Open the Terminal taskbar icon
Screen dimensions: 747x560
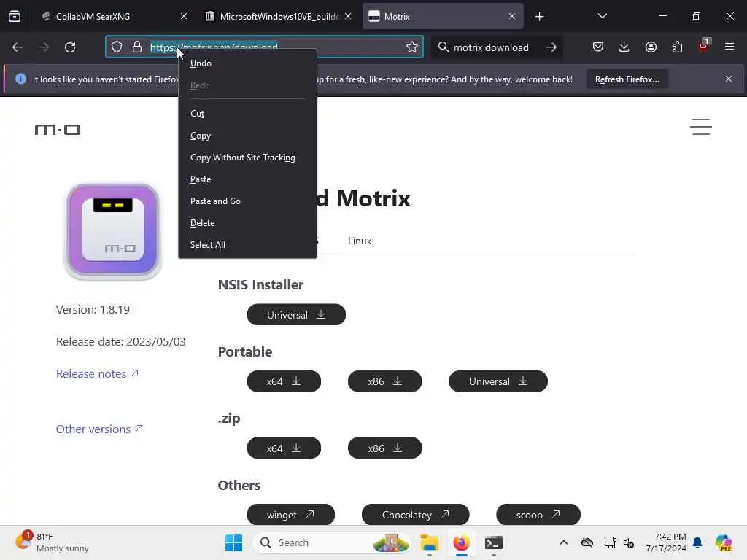[494, 542]
